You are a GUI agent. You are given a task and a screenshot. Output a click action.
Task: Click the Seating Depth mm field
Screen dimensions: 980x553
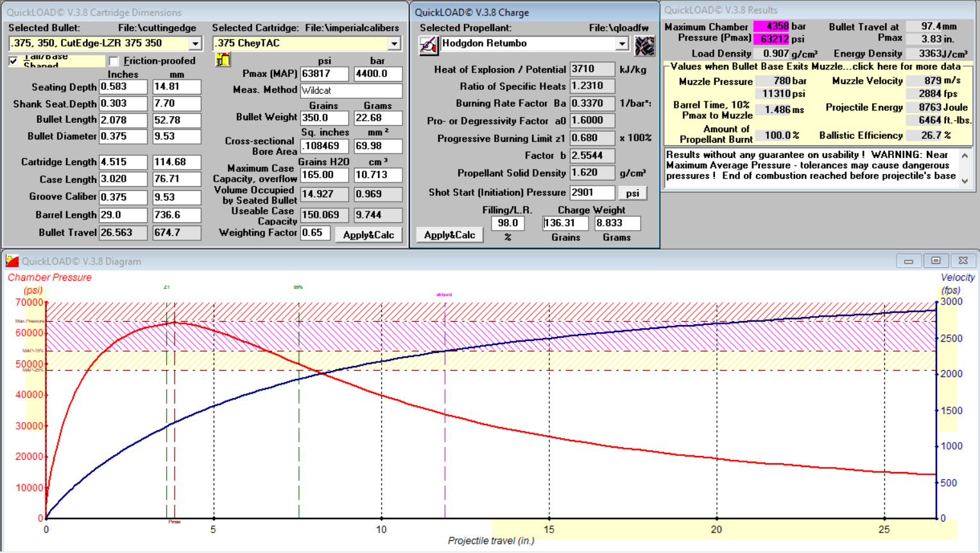point(176,87)
